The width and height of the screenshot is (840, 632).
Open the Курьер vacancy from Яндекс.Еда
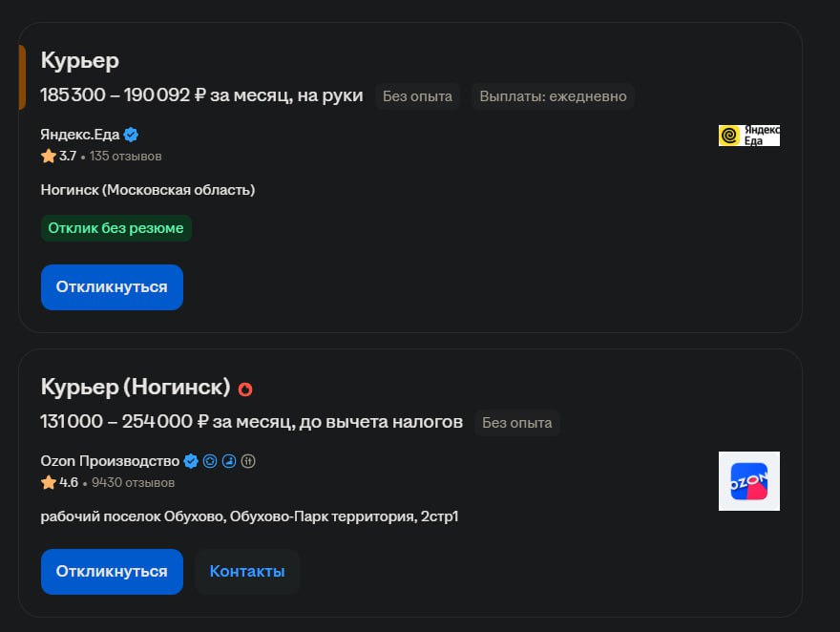point(80,60)
